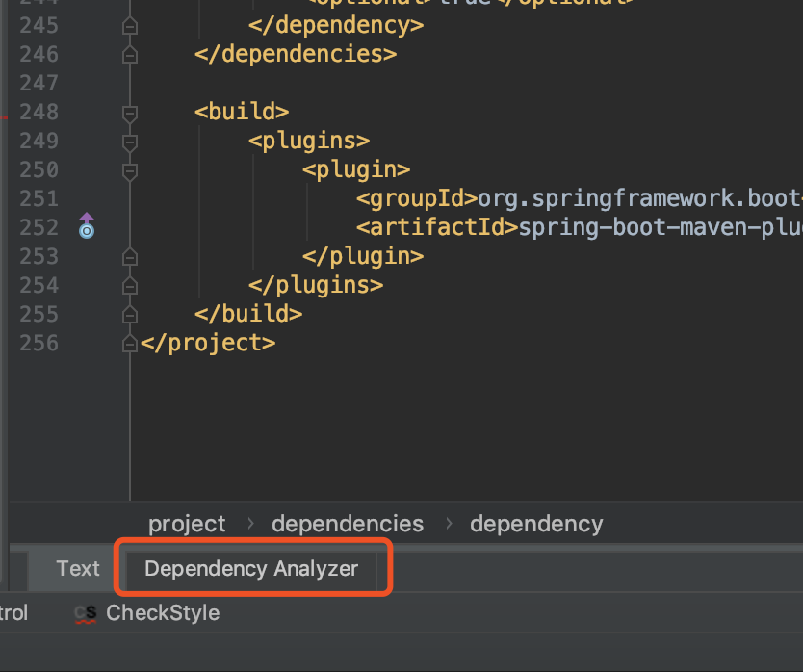Click the </plugins> closing tag
Image resolution: width=803 pixels, height=672 pixels.
(x=316, y=285)
